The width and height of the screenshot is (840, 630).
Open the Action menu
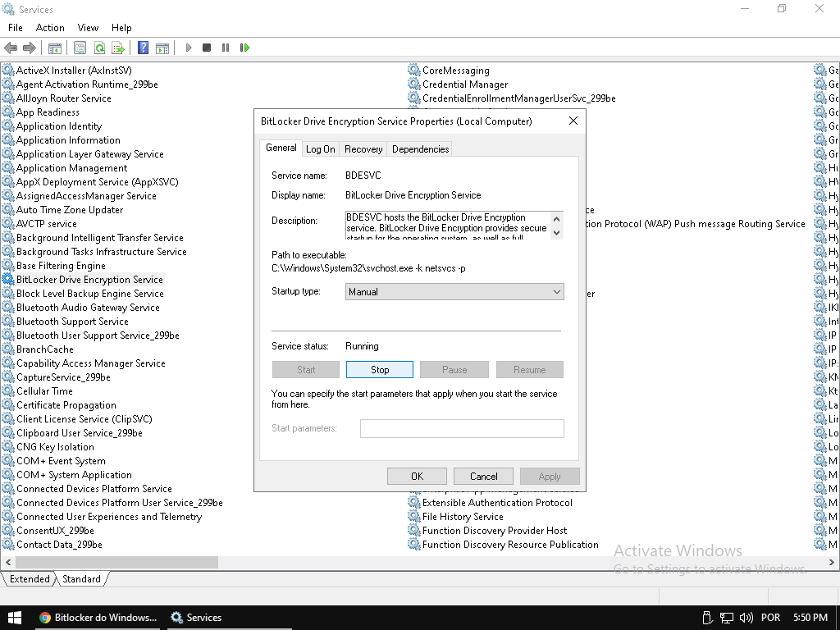(50, 28)
